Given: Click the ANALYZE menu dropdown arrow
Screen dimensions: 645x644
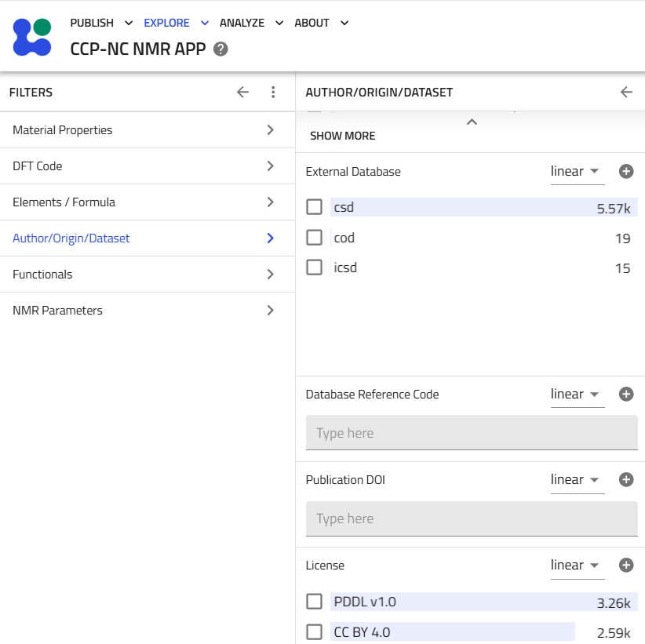Looking at the screenshot, I should 279,23.
